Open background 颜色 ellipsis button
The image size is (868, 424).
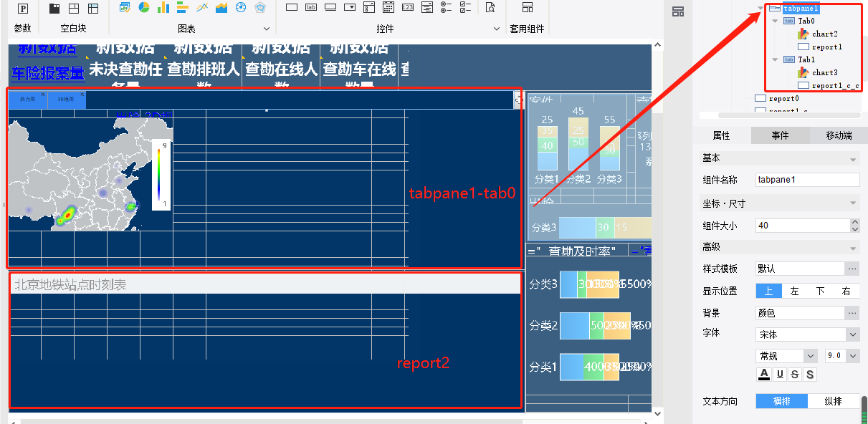click(852, 313)
